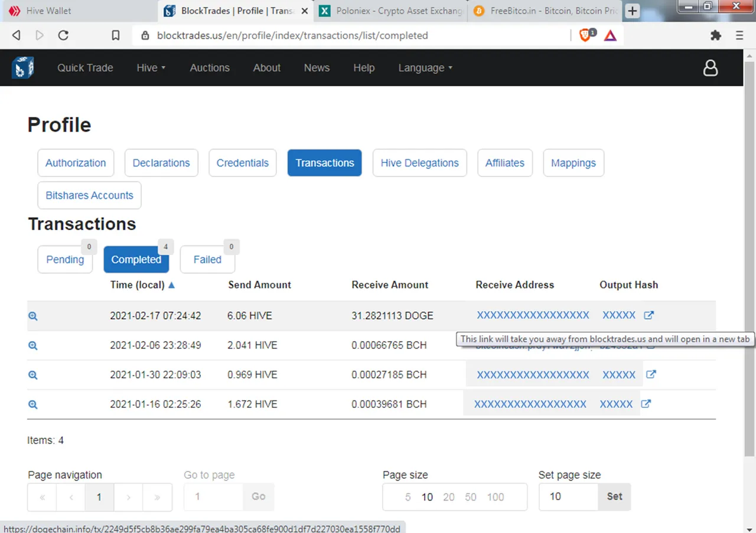Go to first page with double-left arrow
The image size is (756, 533).
[x=43, y=497]
